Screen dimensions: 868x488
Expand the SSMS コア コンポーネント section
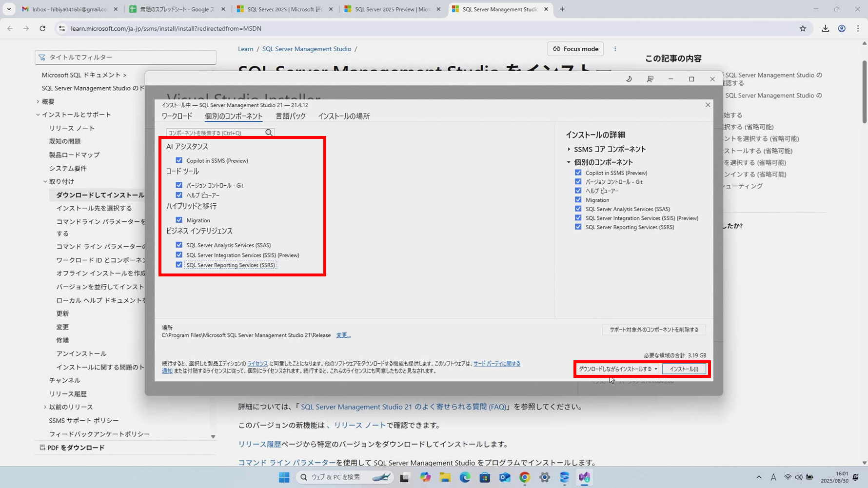[569, 149]
